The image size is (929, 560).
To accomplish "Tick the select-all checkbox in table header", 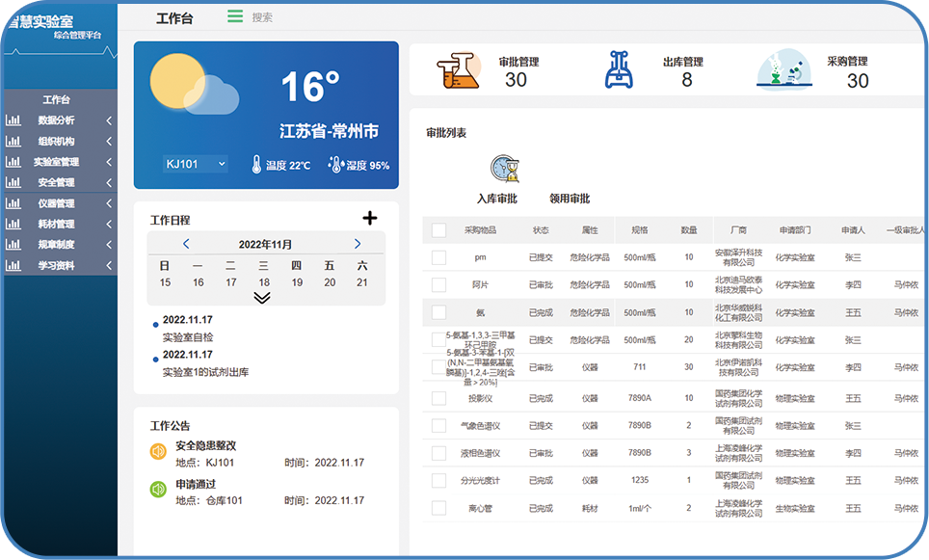I will point(439,230).
